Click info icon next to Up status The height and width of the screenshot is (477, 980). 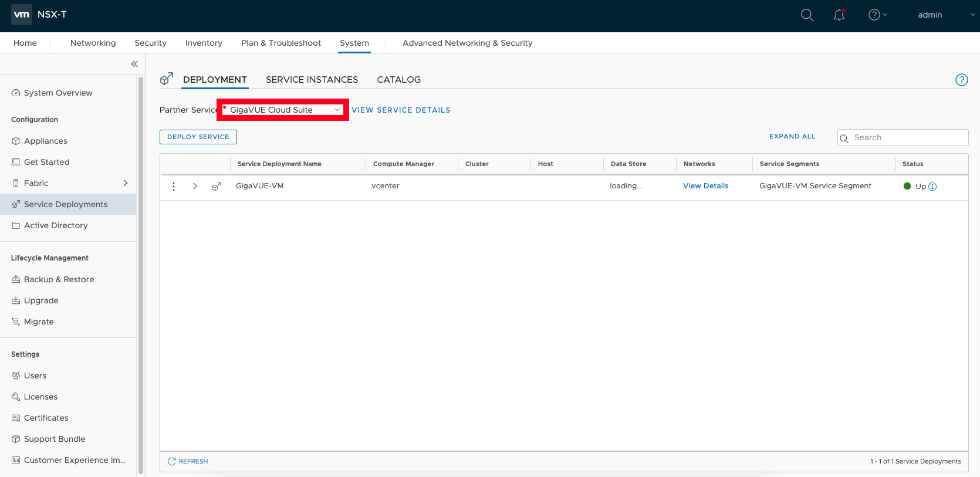932,187
